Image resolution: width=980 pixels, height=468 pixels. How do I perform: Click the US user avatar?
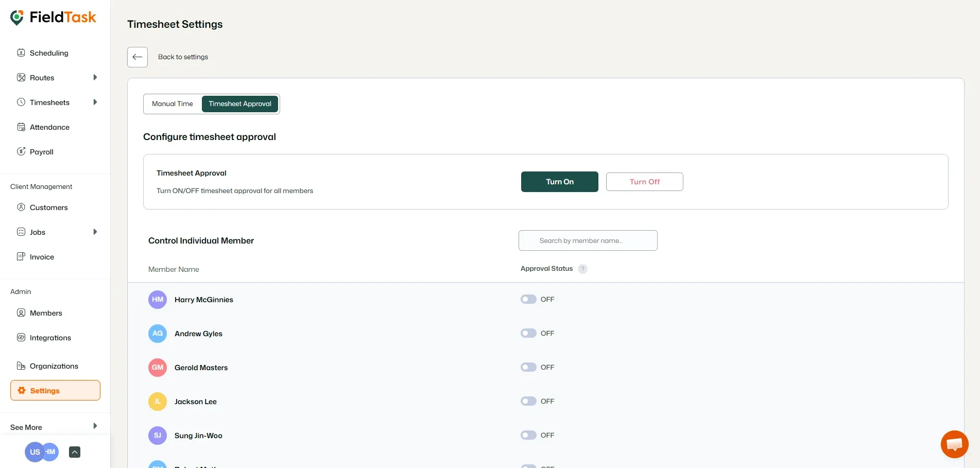tap(35, 452)
